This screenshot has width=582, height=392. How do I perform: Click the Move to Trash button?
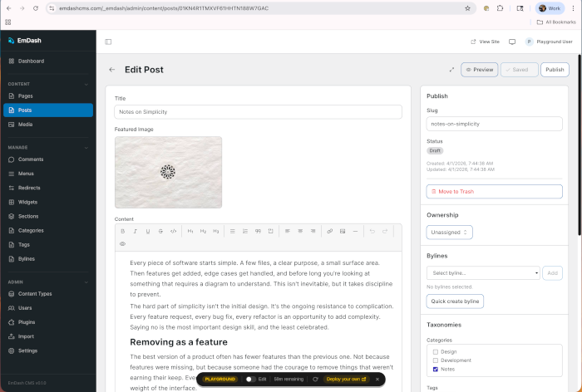pos(494,191)
